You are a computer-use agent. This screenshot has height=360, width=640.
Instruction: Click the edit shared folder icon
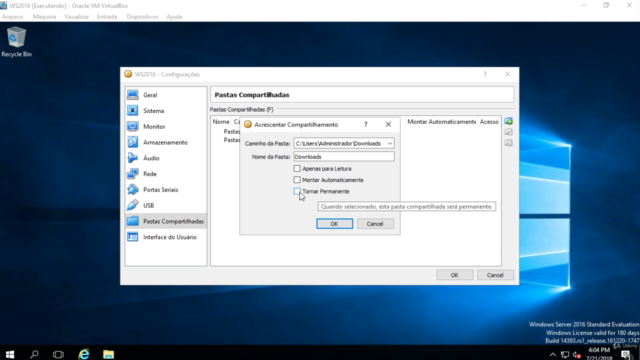[509, 132]
